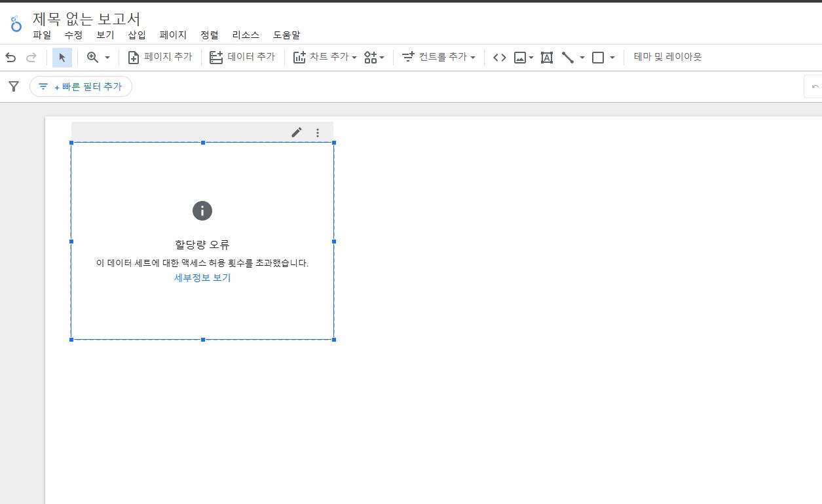Open the 정렬 menu
Image resolution: width=822 pixels, height=504 pixels.
pyautogui.click(x=210, y=35)
